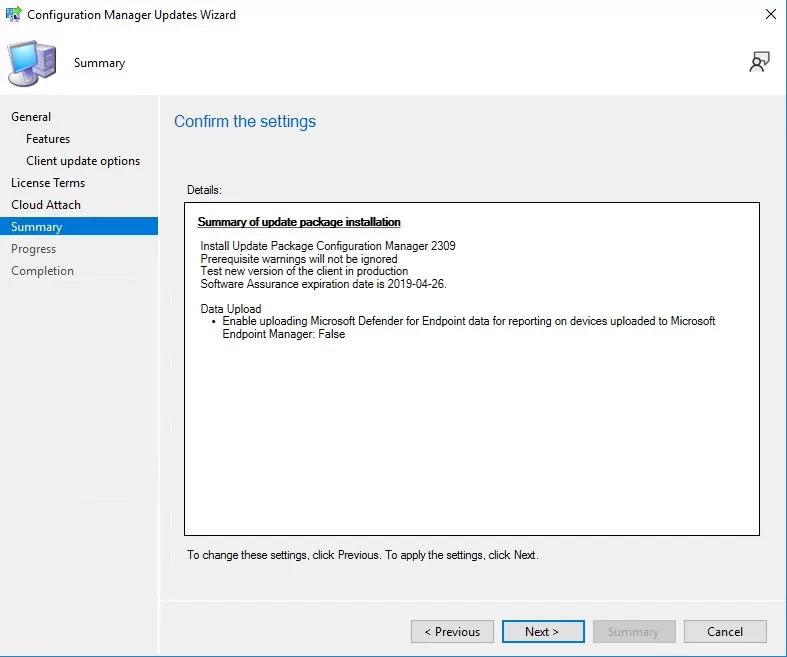This screenshot has width=787, height=657.
Task: Cancel the updates wizard
Action: click(725, 631)
